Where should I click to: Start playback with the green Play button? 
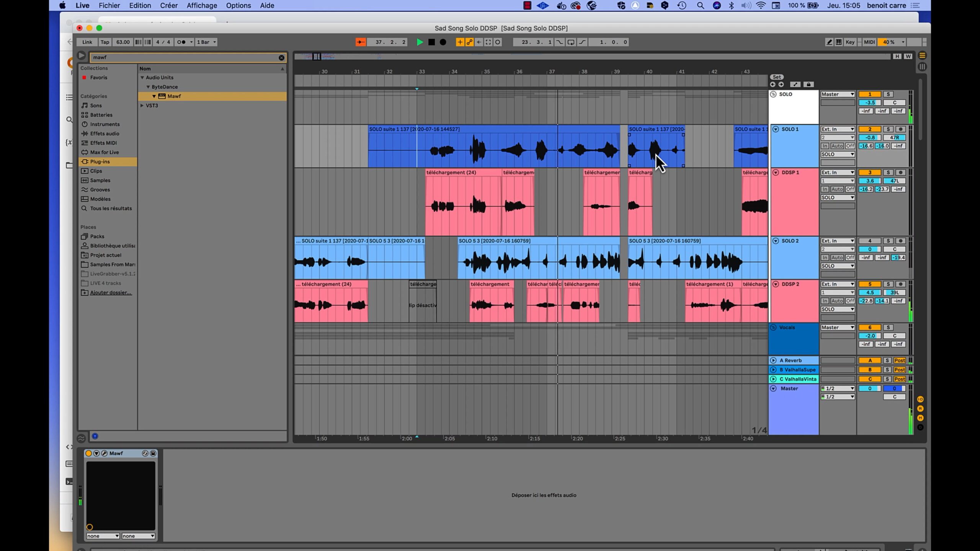click(x=420, y=42)
